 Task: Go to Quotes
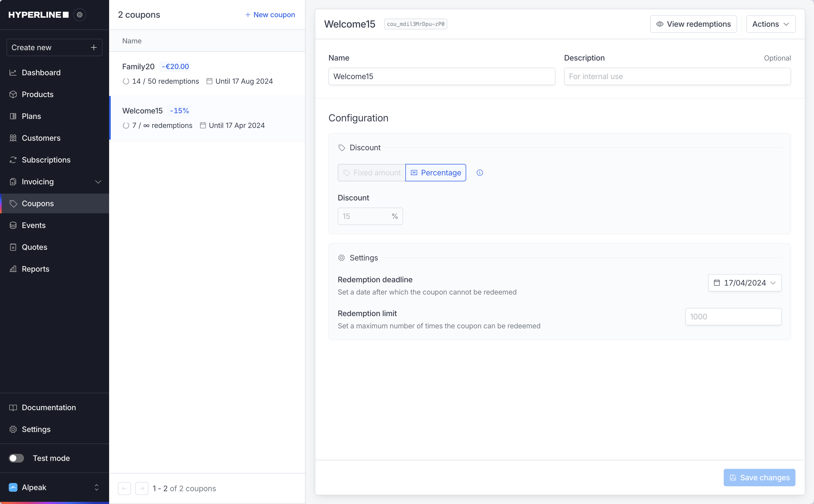coord(54,247)
